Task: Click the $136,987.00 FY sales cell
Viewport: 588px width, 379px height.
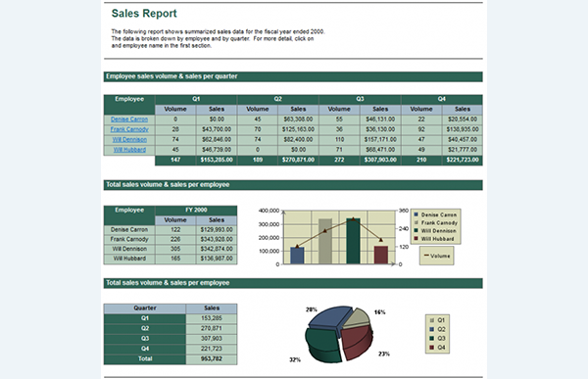Action: pos(217,259)
